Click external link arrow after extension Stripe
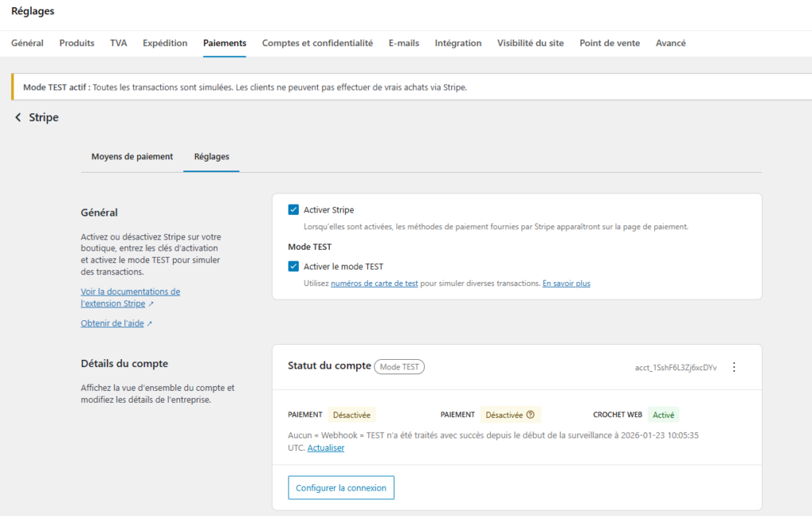Image resolution: width=812 pixels, height=516 pixels. pyautogui.click(x=151, y=304)
